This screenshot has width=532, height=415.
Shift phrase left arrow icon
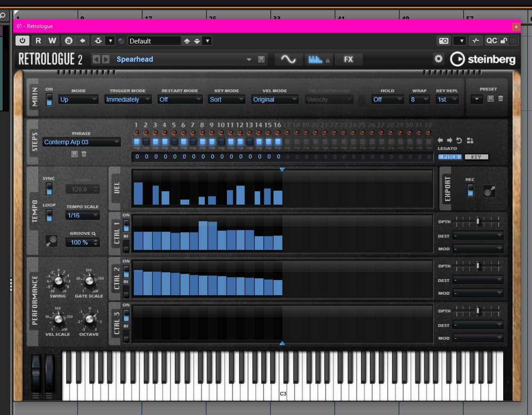pos(441,141)
